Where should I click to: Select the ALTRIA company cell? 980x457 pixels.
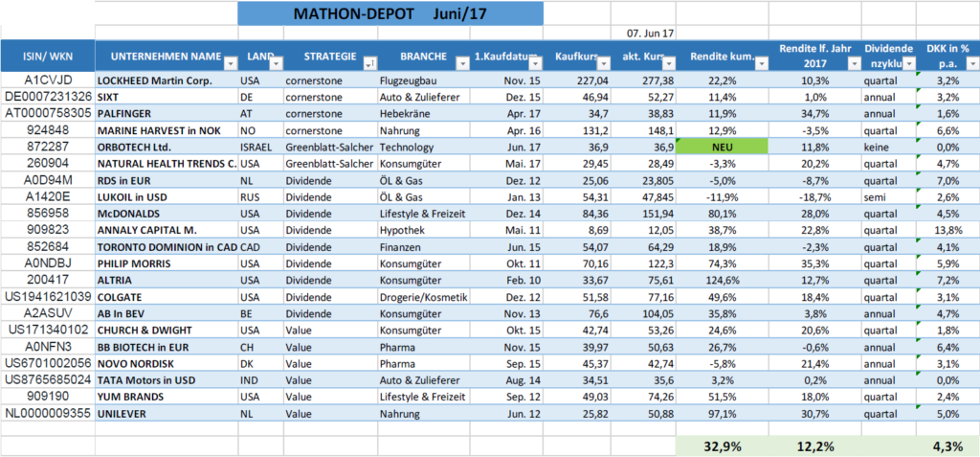click(x=167, y=280)
